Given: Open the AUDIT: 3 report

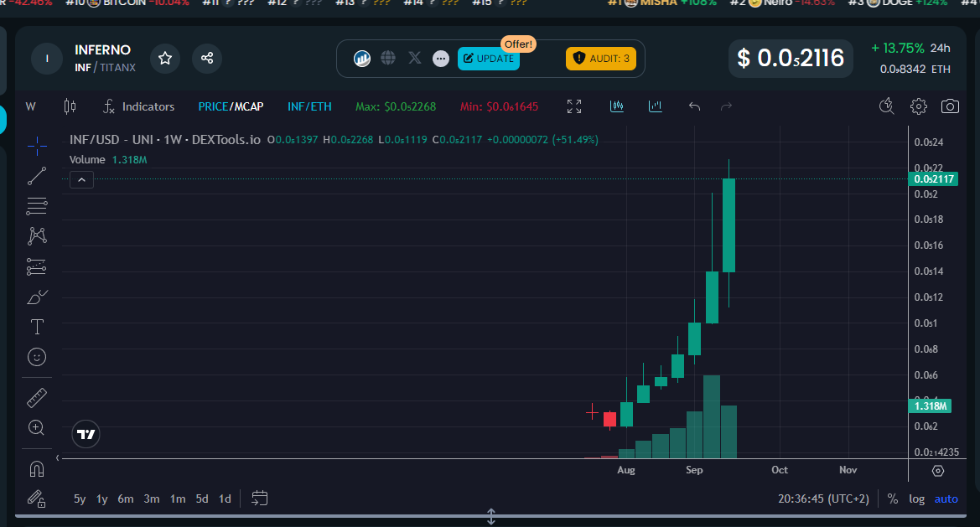Looking at the screenshot, I should [x=600, y=59].
